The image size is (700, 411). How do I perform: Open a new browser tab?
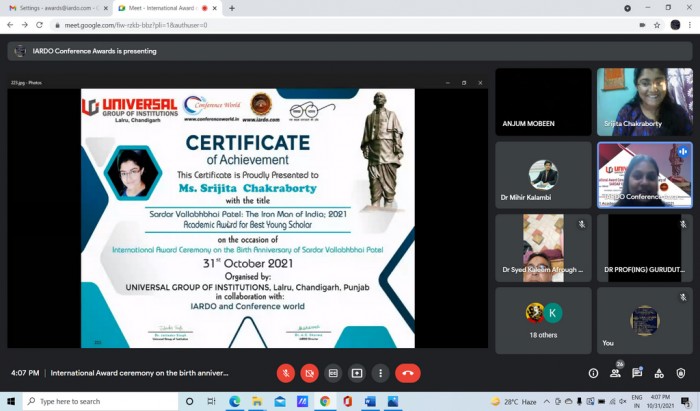(232, 8)
